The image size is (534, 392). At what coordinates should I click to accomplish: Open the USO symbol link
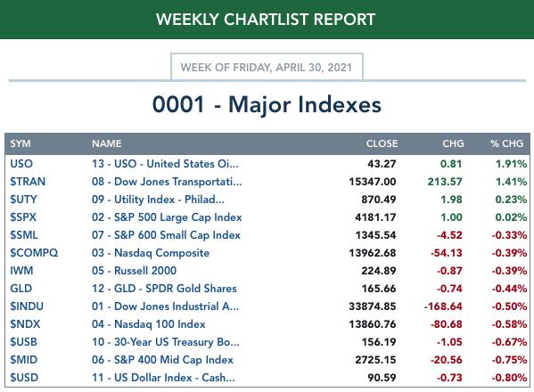pyautogui.click(x=21, y=164)
